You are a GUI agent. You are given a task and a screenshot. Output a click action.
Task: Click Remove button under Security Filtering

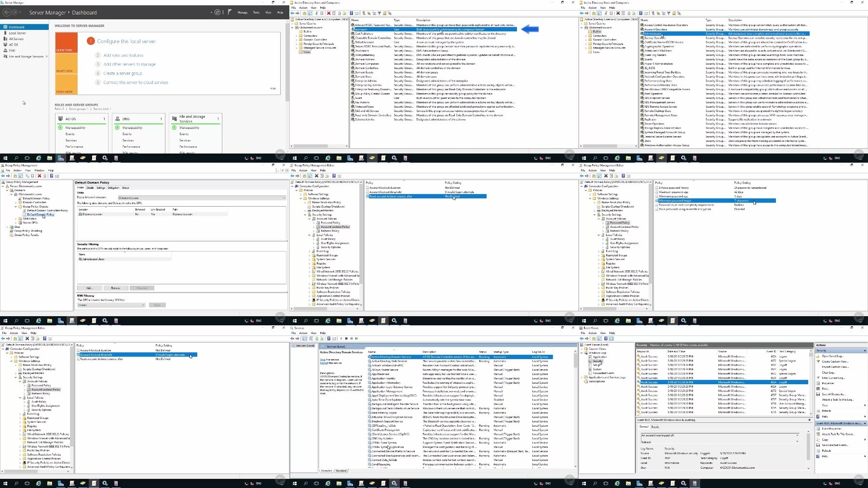click(x=116, y=288)
